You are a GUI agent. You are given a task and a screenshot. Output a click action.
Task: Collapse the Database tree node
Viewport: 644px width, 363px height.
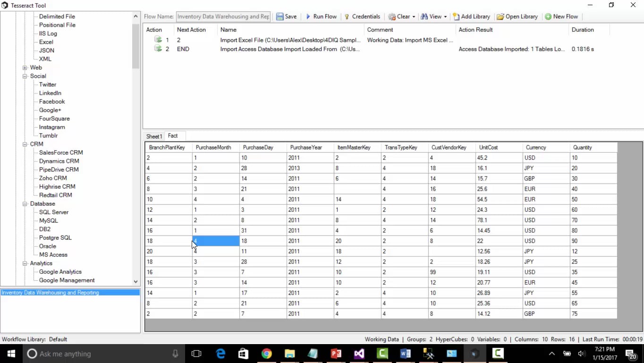pos(25,204)
